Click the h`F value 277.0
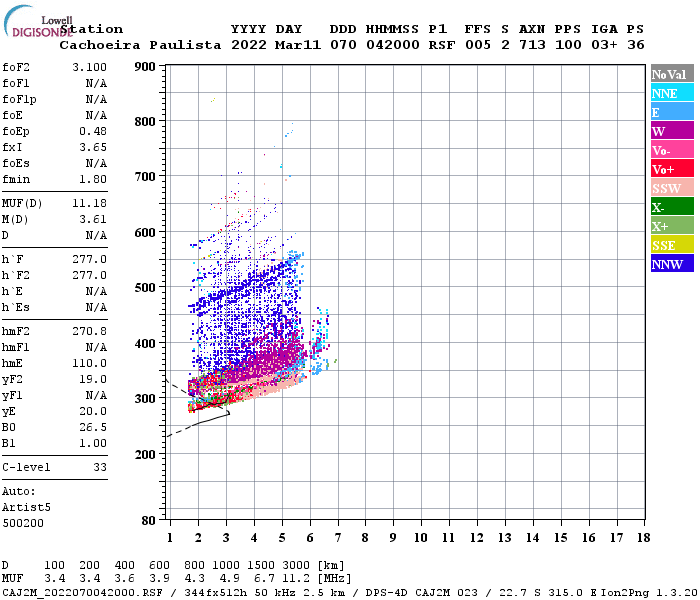The height and width of the screenshot is (600, 700). pyautogui.click(x=89, y=259)
